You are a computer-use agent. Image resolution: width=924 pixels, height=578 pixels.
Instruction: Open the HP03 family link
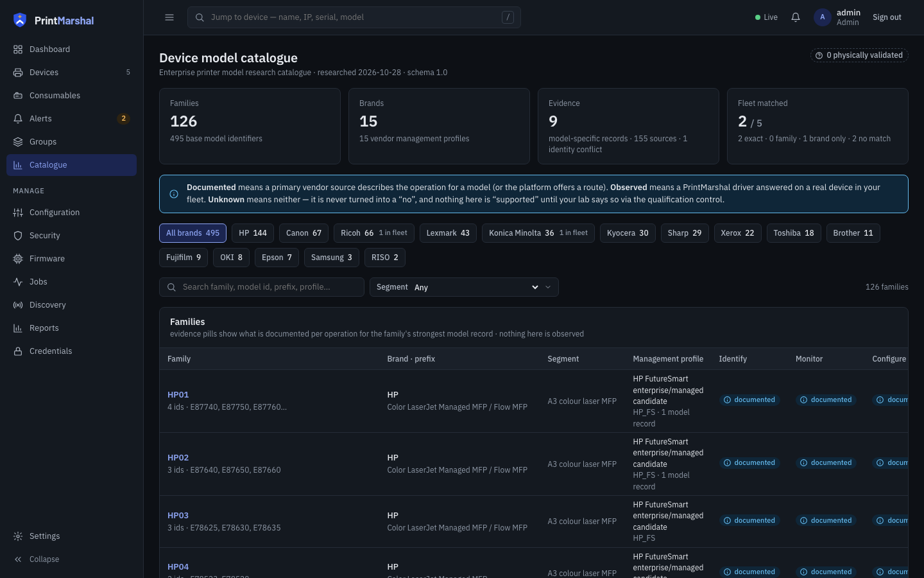click(178, 516)
